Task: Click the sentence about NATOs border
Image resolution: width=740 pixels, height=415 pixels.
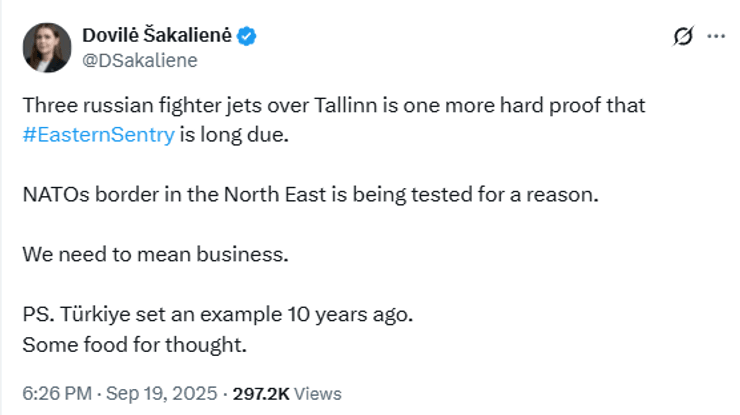Action: click(x=310, y=194)
